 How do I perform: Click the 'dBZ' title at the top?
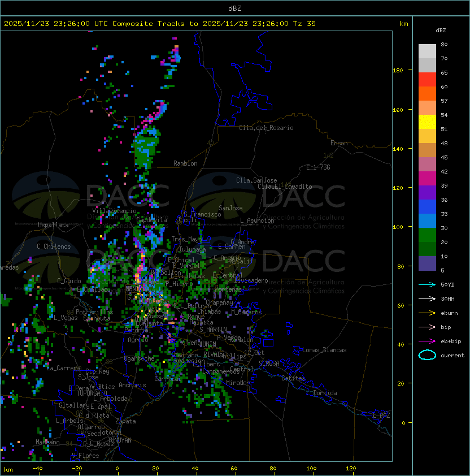point(235,8)
